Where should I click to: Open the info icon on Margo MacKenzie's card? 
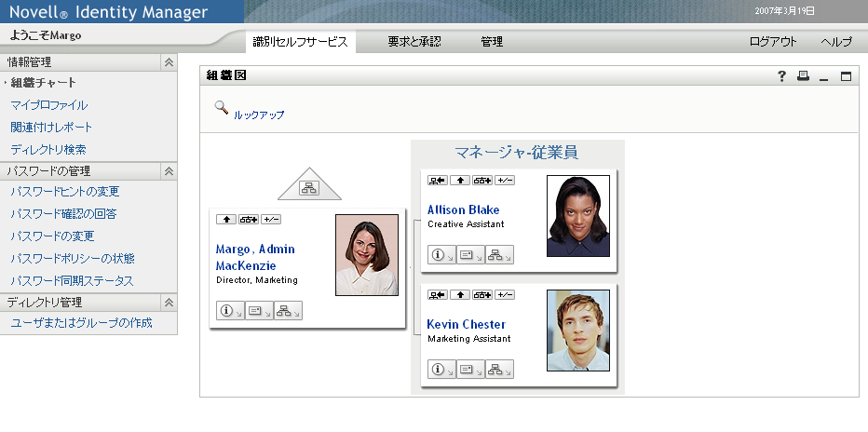coord(230,311)
